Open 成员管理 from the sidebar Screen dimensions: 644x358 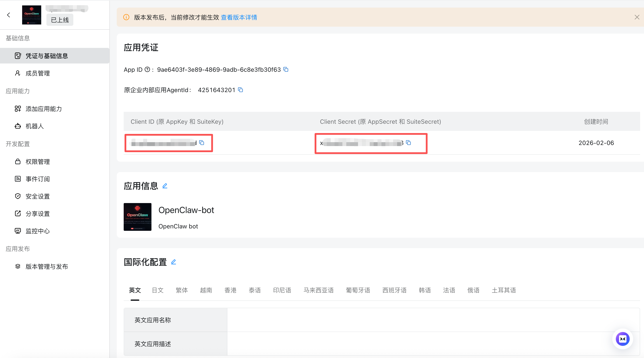pos(38,73)
